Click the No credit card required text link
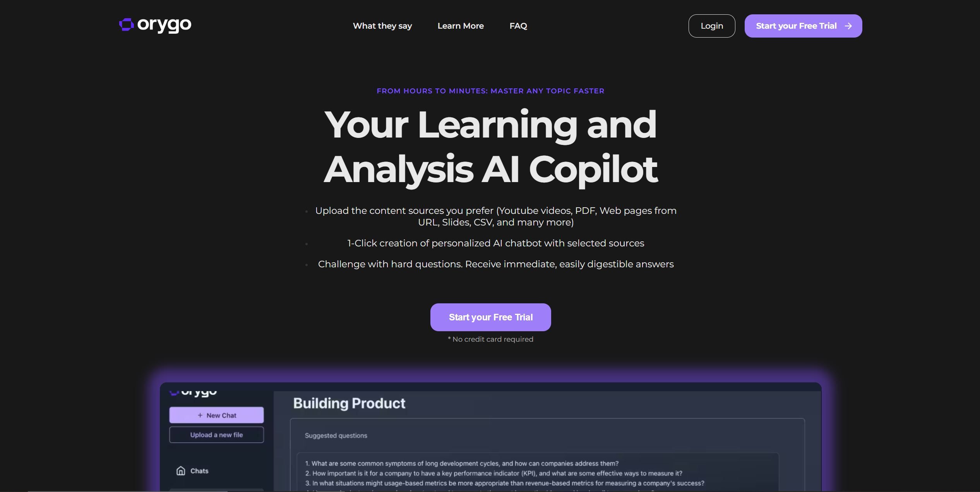The image size is (980, 492). click(x=490, y=339)
